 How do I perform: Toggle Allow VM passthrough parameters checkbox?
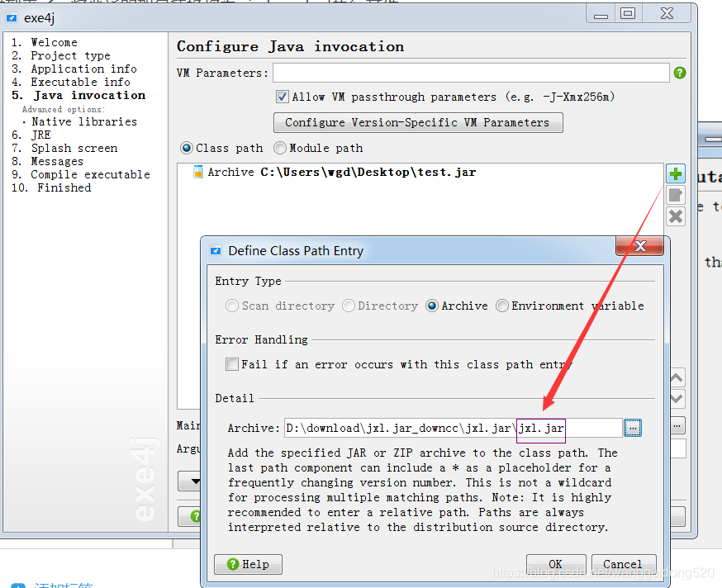pos(282,97)
